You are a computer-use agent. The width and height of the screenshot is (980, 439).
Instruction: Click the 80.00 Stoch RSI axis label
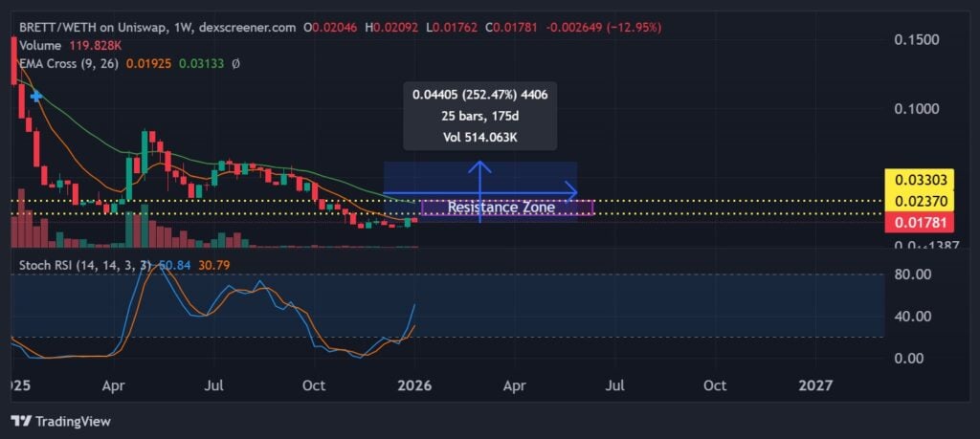click(913, 274)
